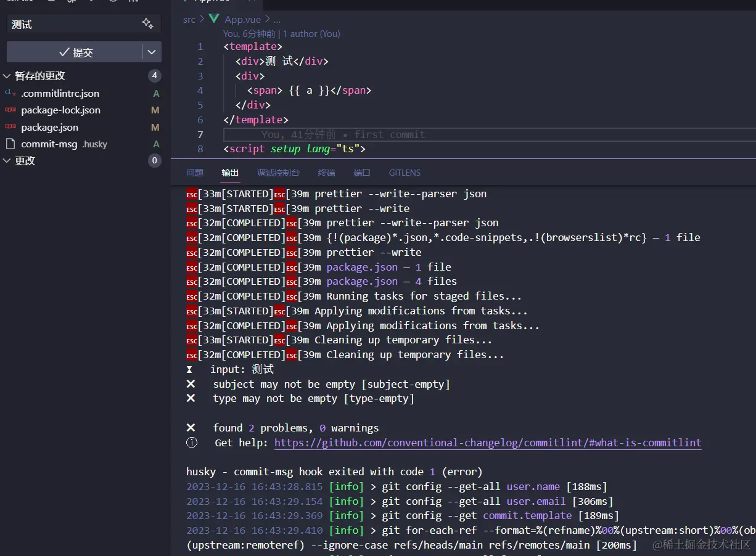Switch to the 问题 panel tab
The height and width of the screenshot is (556, 756).
[x=195, y=173]
